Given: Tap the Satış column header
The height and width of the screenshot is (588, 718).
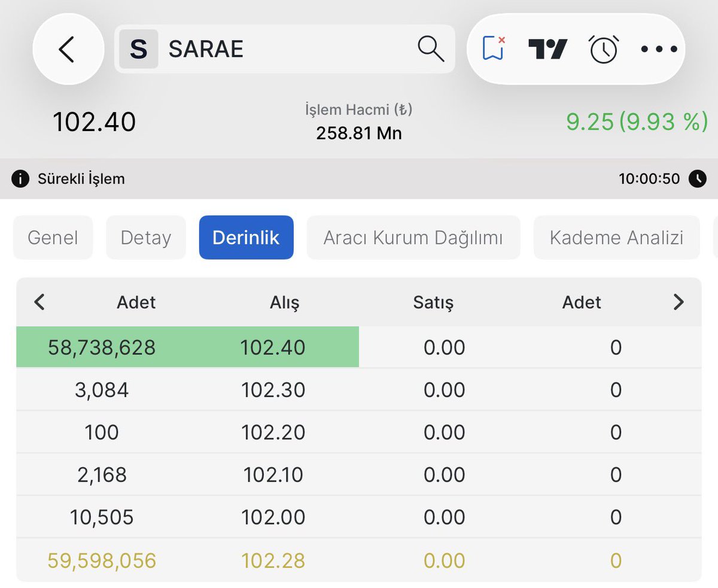Looking at the screenshot, I should click(x=433, y=302).
